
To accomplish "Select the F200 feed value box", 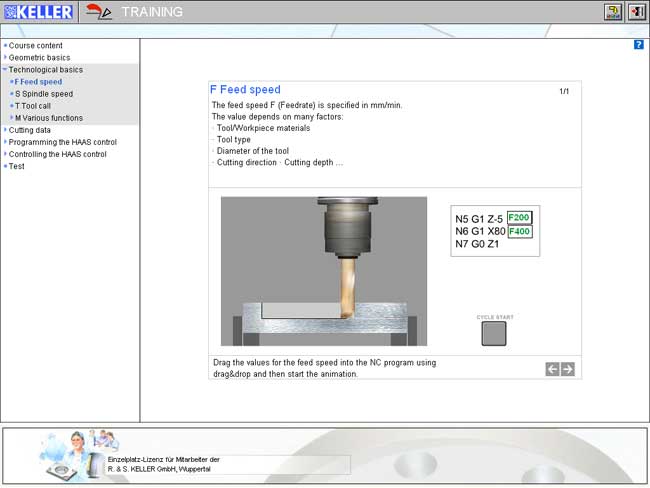I will (x=519, y=218).
